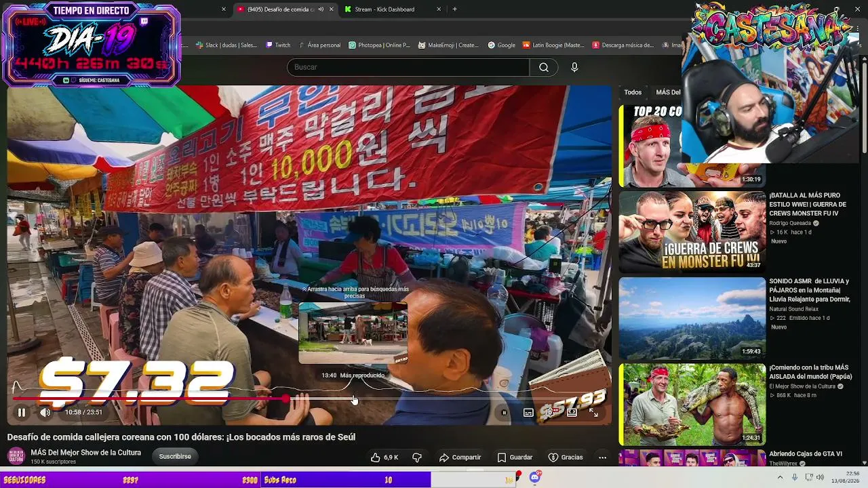This screenshot has width=868, height=488.
Task: Switch to the Stream - Kick Dashboard tab
Action: (392, 9)
